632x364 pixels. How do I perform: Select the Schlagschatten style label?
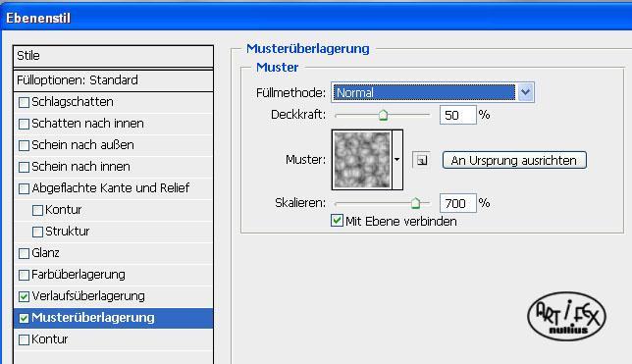coord(73,102)
